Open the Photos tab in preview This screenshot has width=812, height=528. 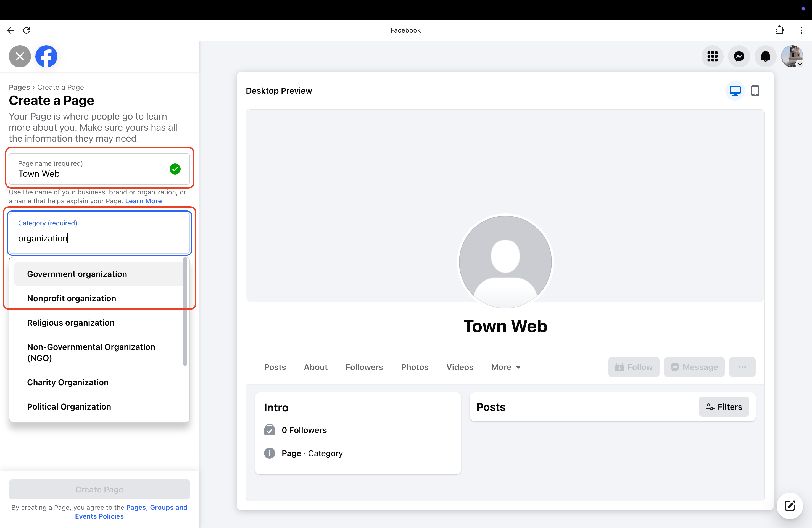[415, 367]
